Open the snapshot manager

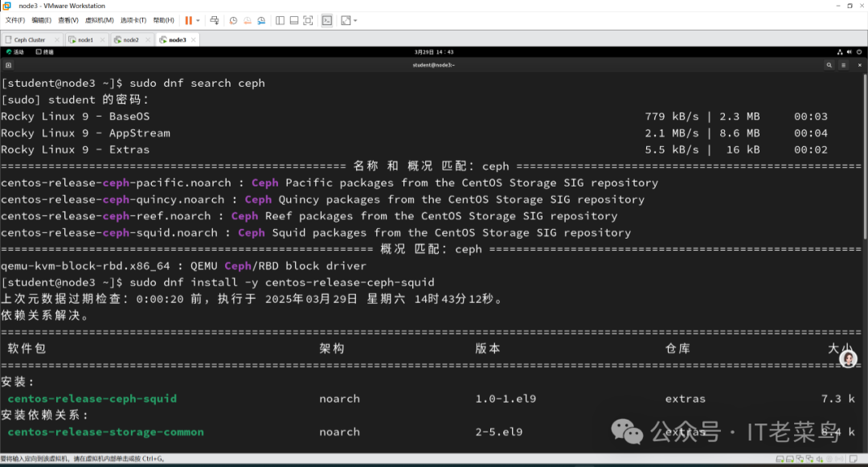tap(261, 20)
